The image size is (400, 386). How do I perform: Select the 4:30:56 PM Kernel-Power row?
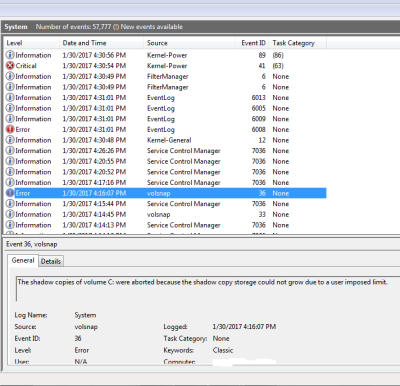click(x=165, y=55)
